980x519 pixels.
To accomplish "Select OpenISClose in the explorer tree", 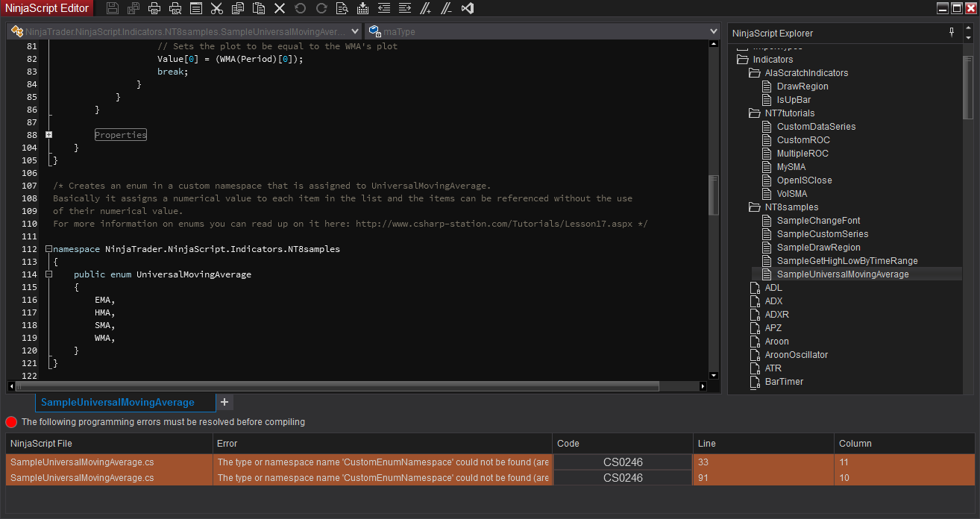I will [804, 180].
